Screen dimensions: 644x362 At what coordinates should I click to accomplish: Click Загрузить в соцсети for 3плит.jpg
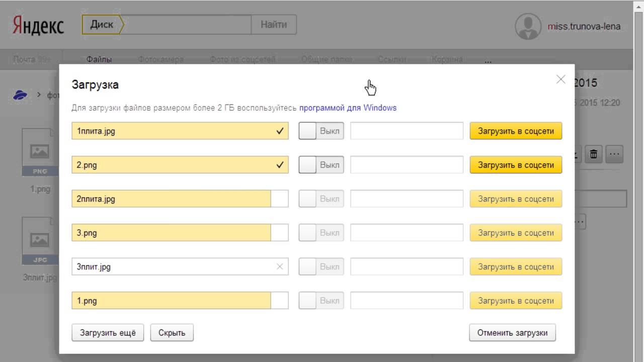tap(516, 267)
